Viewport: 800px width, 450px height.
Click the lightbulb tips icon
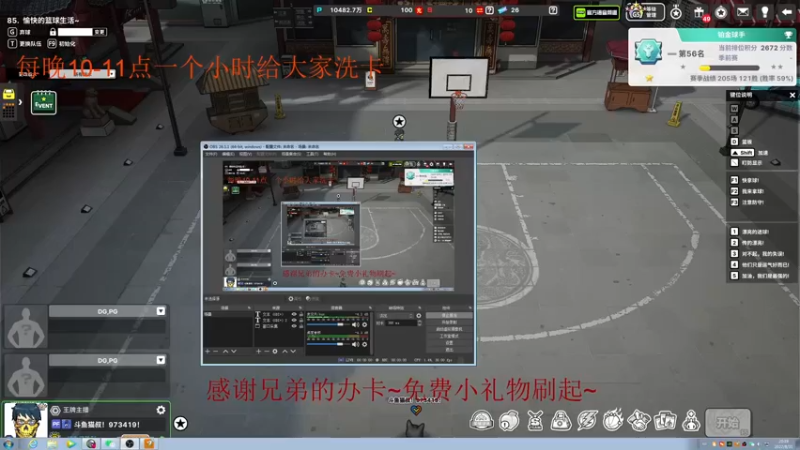(765, 12)
